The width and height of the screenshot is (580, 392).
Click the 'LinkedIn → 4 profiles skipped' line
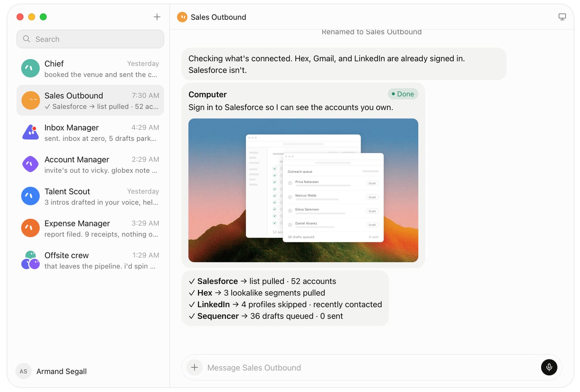[285, 305]
